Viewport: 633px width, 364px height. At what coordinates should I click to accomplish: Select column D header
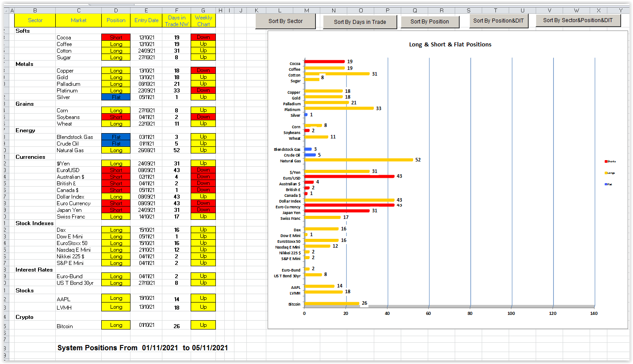pos(116,10)
